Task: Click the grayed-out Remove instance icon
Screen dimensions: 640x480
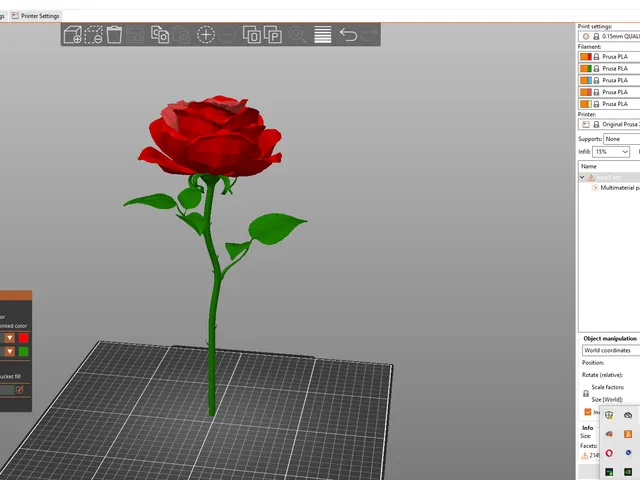Action: tap(227, 35)
